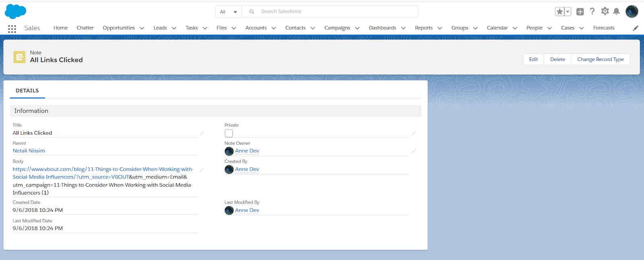Expand the Opportunities tab chevron
This screenshot has height=260, width=644.
point(142,28)
